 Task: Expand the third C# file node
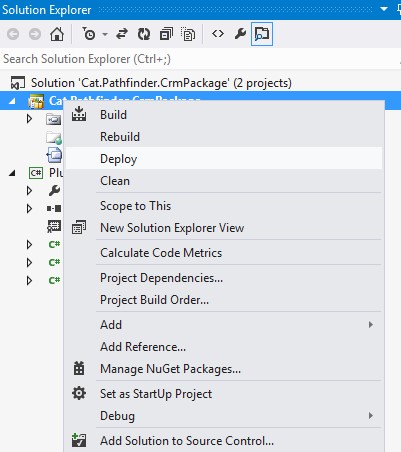[29, 281]
